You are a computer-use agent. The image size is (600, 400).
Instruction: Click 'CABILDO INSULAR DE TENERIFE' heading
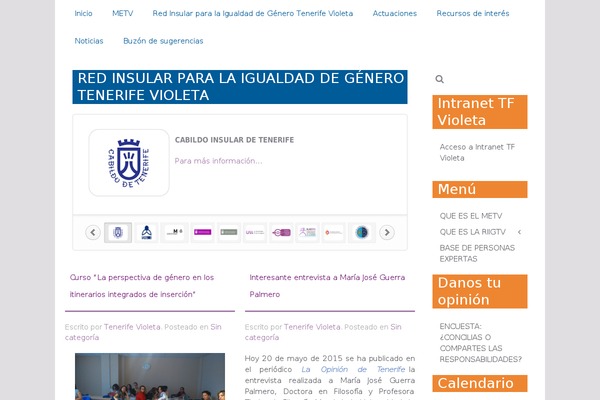tap(234, 140)
